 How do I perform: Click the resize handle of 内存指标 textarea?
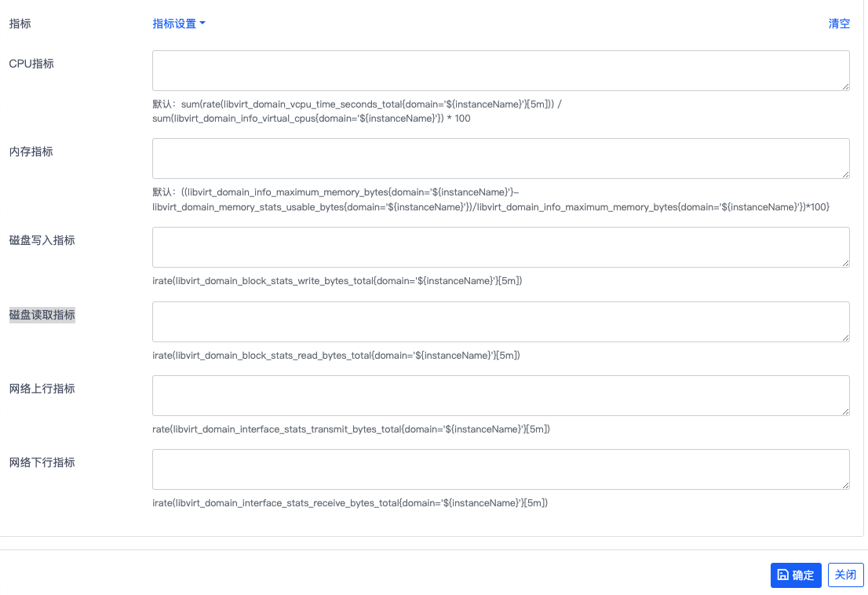coord(845,174)
